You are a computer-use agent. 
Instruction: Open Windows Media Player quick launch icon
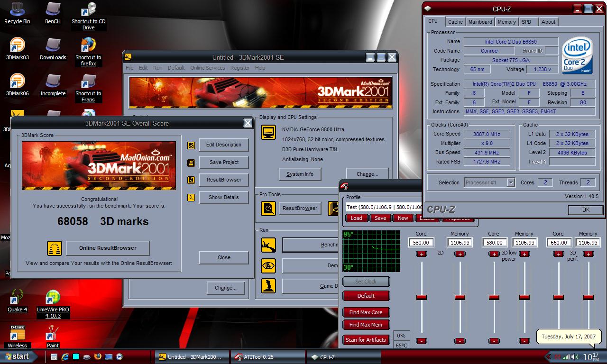(119, 356)
